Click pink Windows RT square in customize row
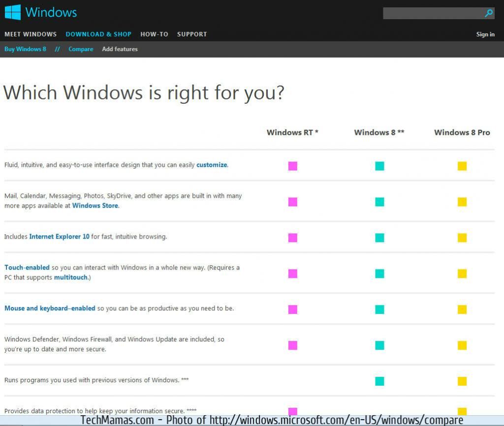504x426 pixels. point(293,166)
